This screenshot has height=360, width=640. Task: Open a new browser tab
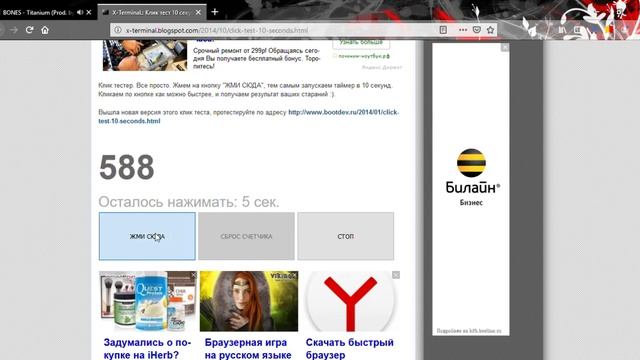[x=215, y=12]
